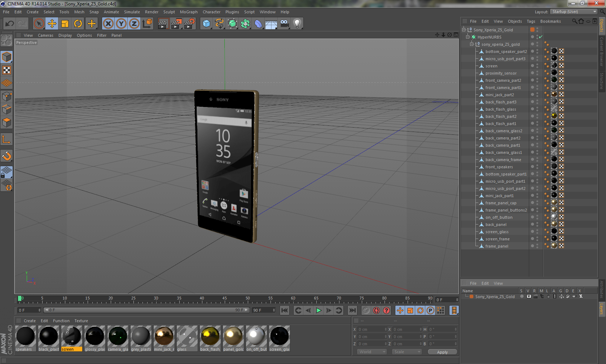Toggle Autokeying button
606x364 pixels.
click(x=376, y=310)
